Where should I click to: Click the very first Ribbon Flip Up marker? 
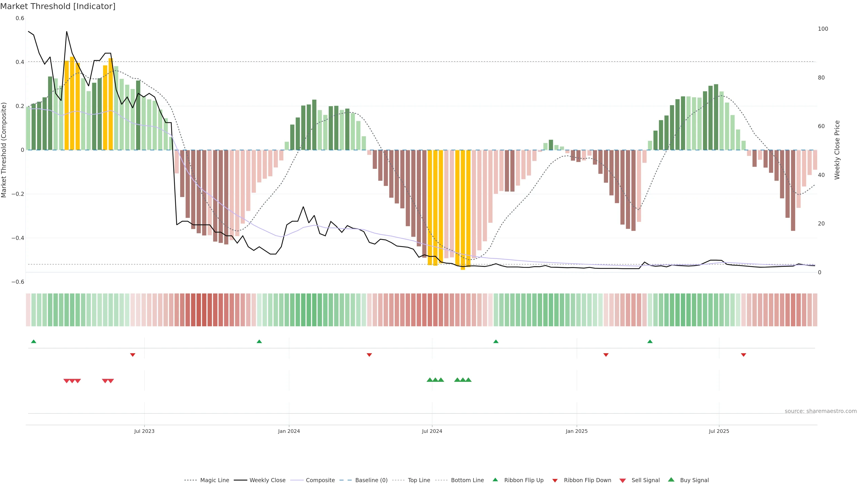[34, 342]
